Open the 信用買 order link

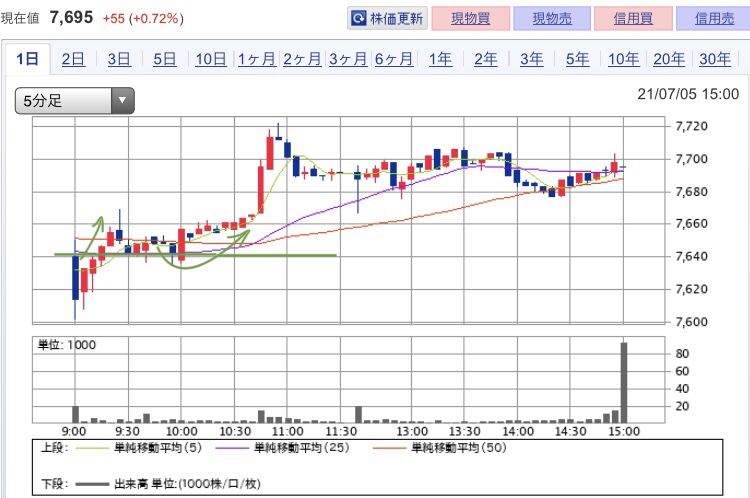coord(633,19)
